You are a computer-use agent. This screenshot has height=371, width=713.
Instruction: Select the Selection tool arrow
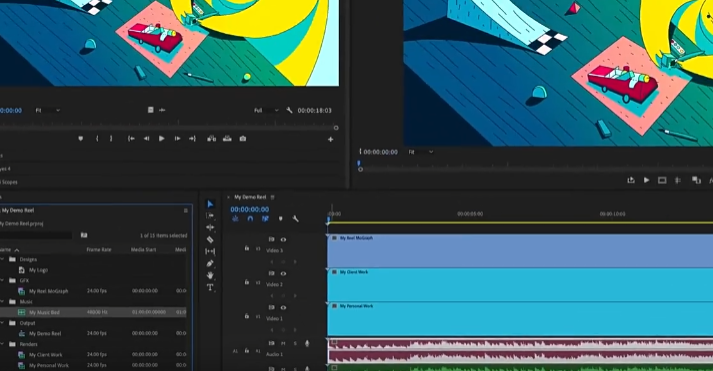click(210, 204)
